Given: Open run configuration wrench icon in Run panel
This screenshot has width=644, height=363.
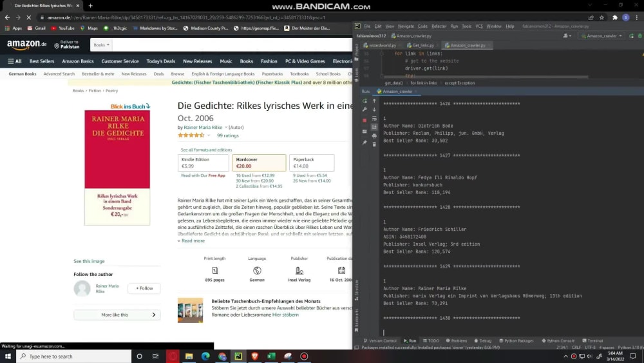Looking at the screenshot, I should point(365,110).
